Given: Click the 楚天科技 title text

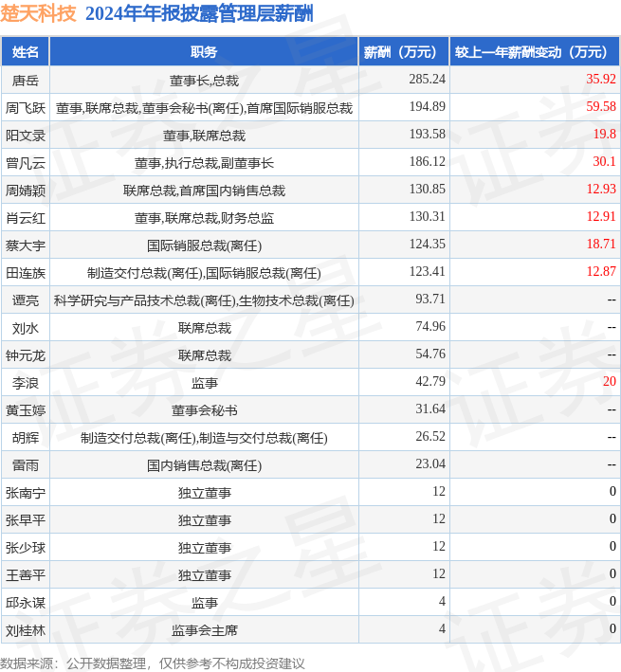Looking at the screenshot, I should [38, 13].
